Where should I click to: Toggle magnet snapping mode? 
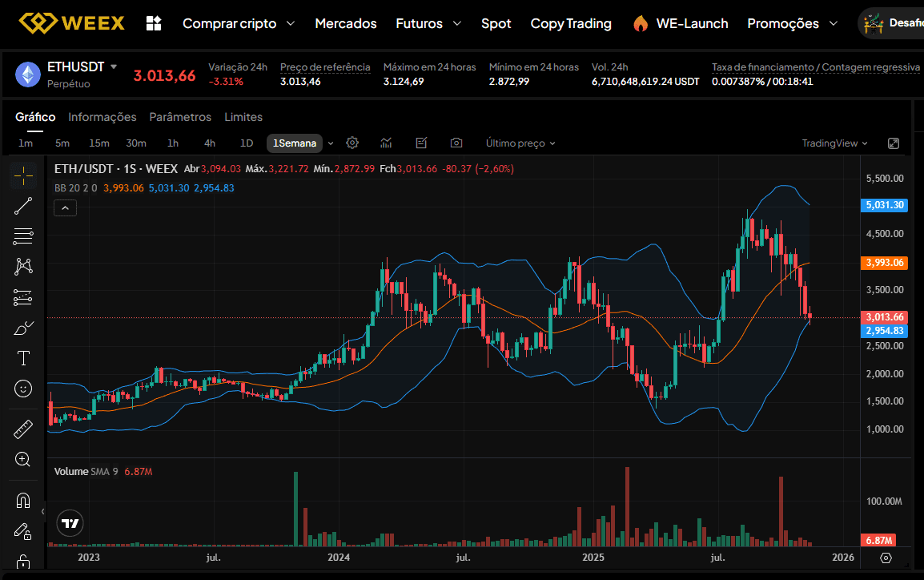click(x=22, y=500)
